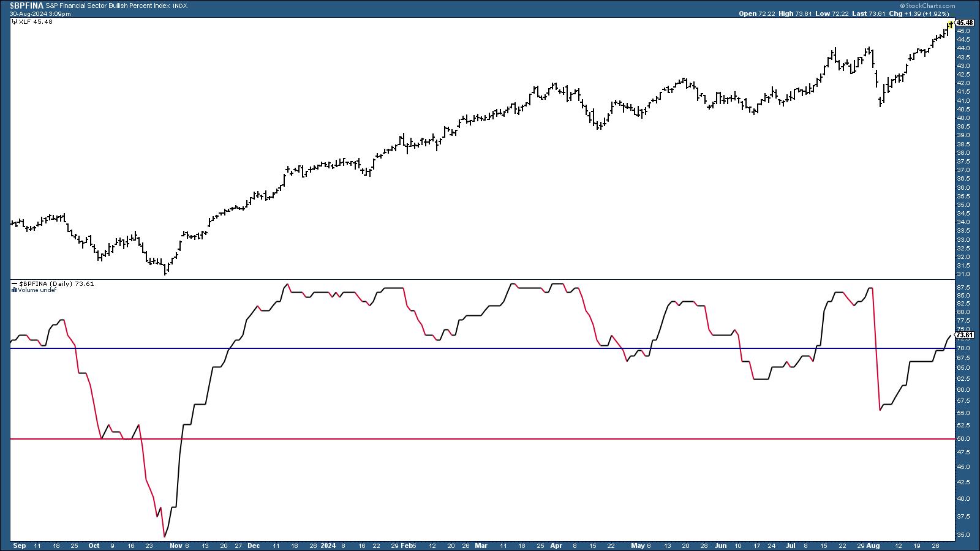980x551 pixels.
Task: Click the 30-Aug-2024 3:09pm timestamp
Action: coord(40,13)
